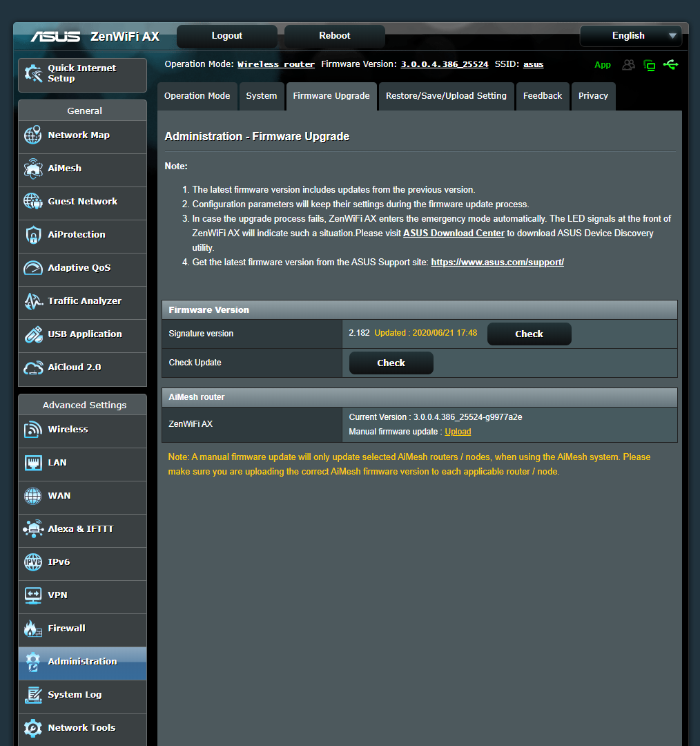Open the Network Map menu item
Image resolution: width=700 pixels, height=746 pixels.
(x=82, y=137)
